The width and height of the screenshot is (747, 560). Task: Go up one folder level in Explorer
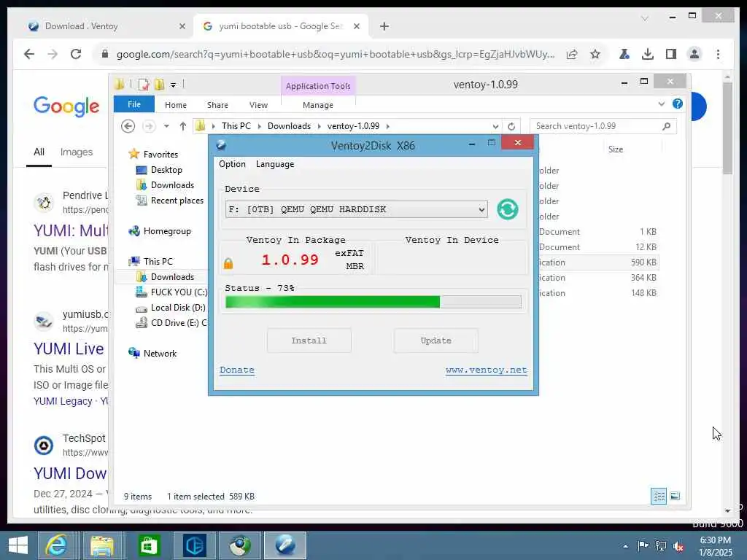183,126
